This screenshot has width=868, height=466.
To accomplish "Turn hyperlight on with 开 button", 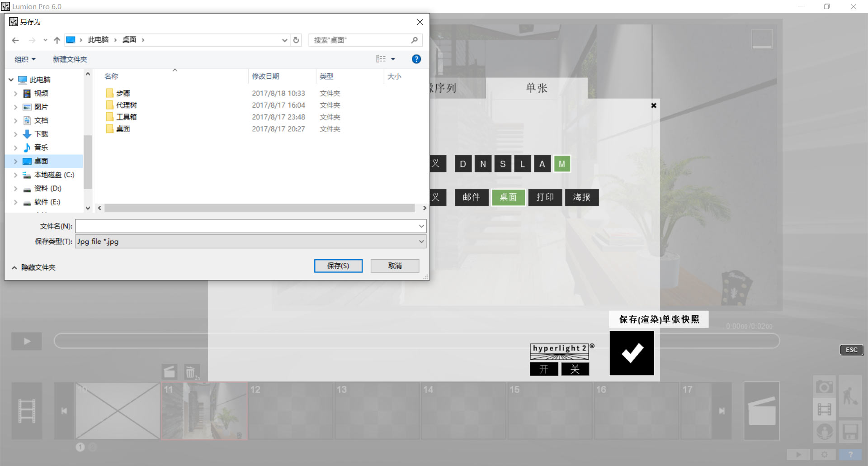I will click(x=544, y=369).
